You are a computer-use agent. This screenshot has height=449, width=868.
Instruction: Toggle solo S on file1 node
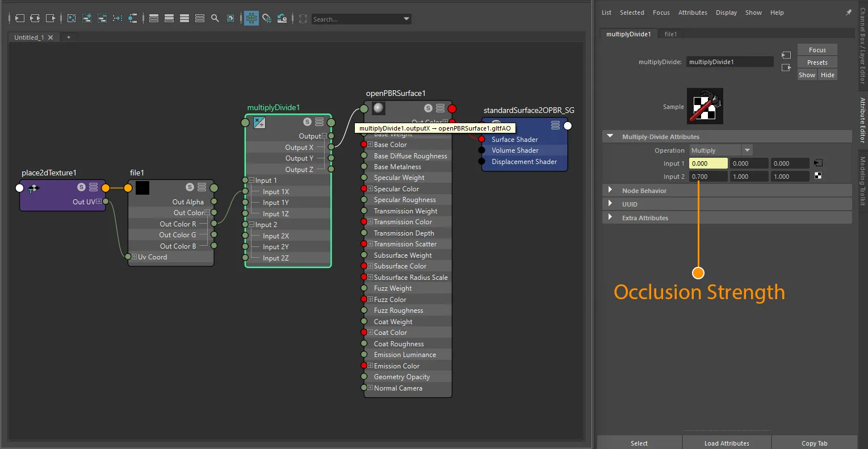point(190,187)
